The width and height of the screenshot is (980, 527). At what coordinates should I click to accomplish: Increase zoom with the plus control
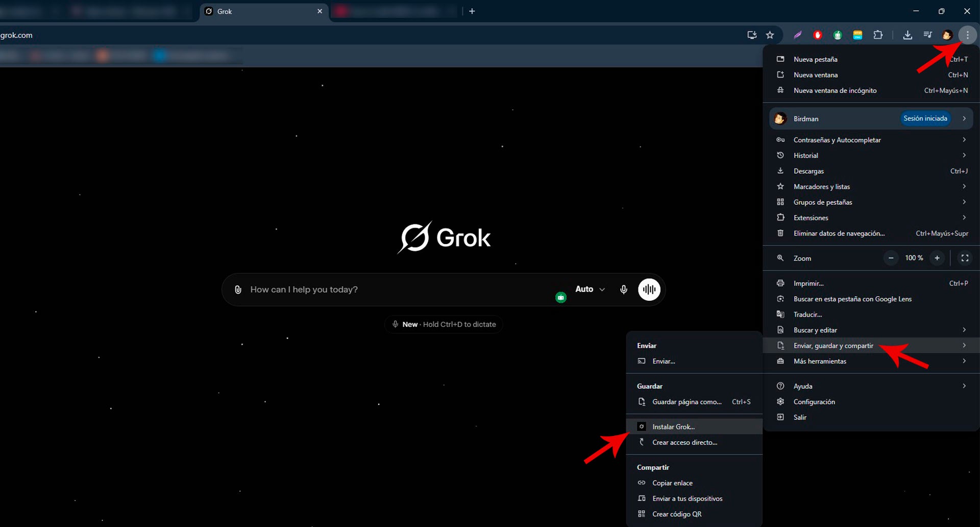[937, 258]
